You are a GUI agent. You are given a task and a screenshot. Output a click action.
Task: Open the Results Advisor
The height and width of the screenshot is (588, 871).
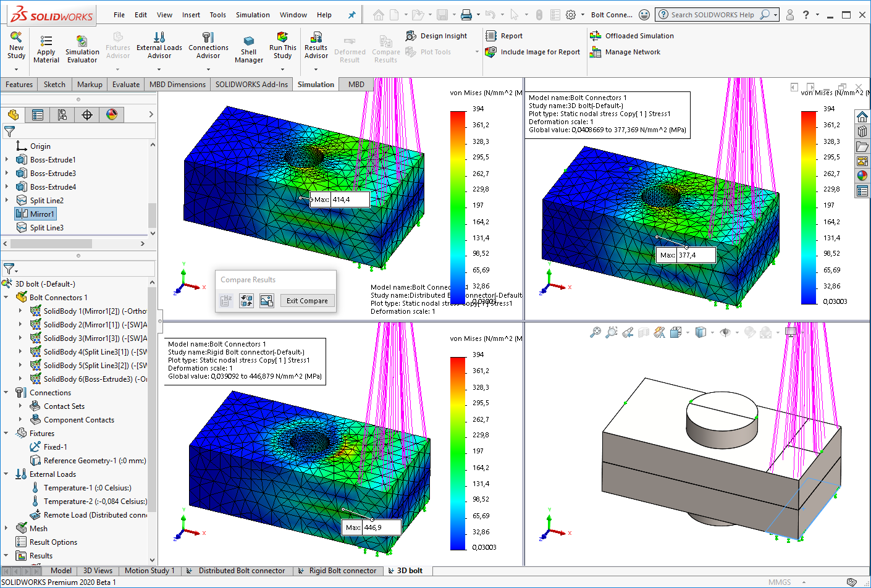pos(316,48)
